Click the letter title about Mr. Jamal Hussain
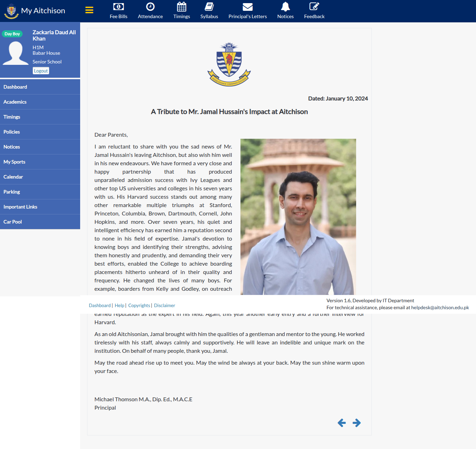The width and height of the screenshot is (476, 449). click(x=229, y=112)
